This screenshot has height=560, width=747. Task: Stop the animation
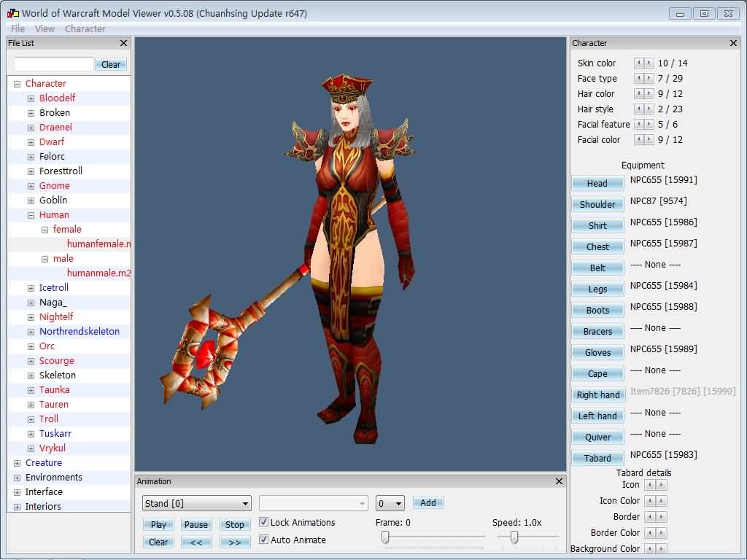(x=234, y=525)
